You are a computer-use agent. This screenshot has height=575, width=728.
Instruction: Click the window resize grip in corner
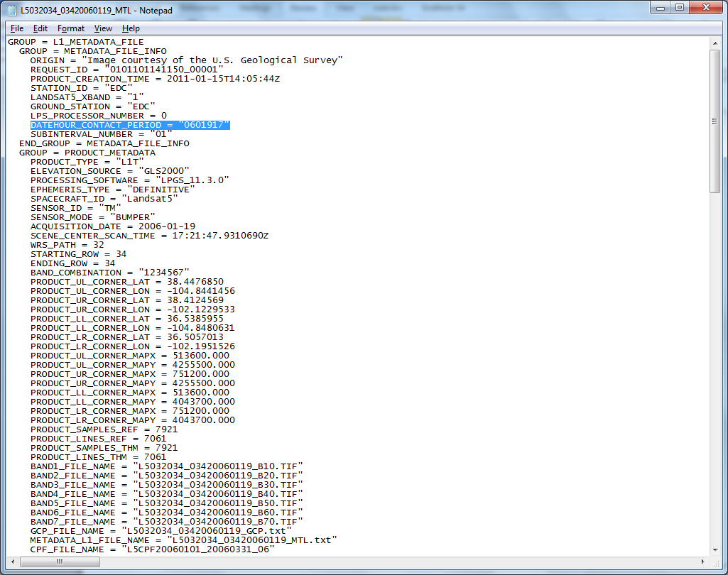(x=715, y=562)
